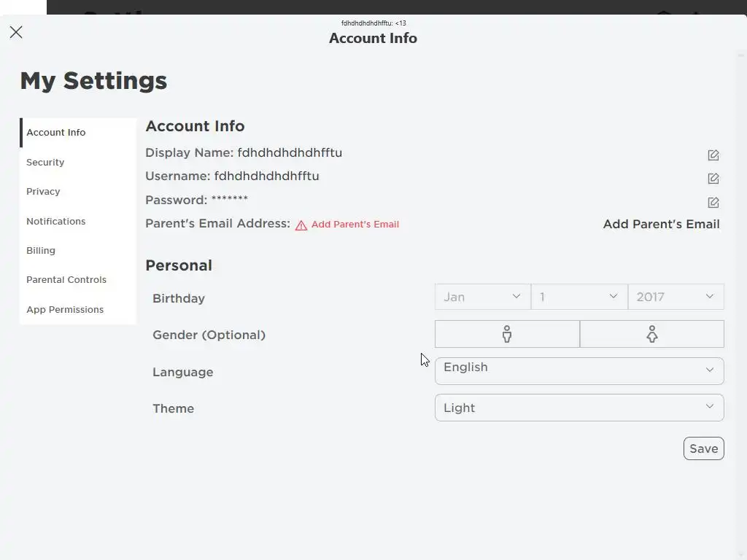
Task: Click the red warning triangle icon
Action: coord(301,225)
